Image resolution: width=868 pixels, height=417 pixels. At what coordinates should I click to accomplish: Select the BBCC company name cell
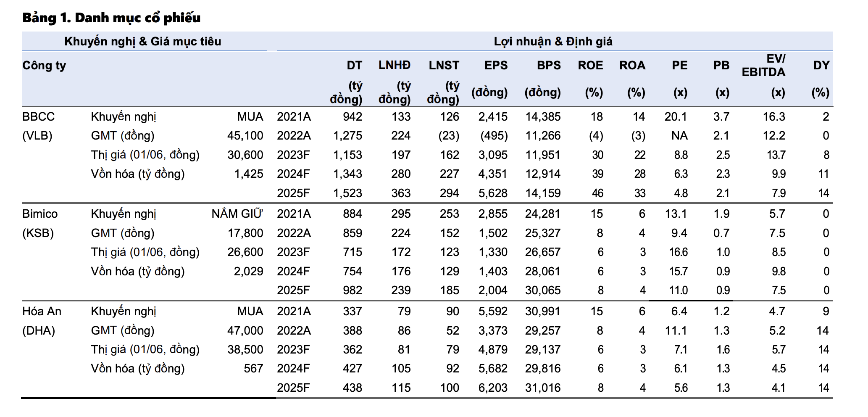[x=38, y=116]
